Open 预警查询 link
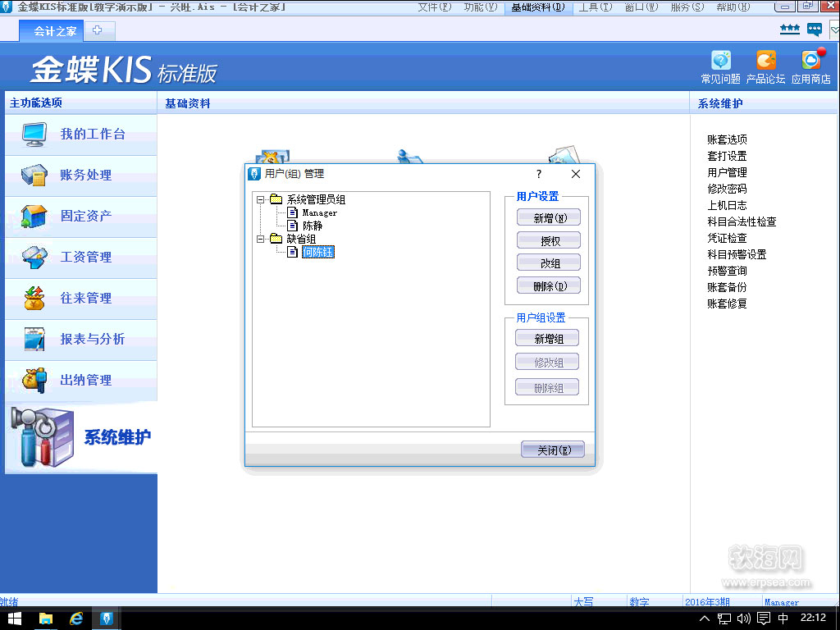Screen dimensions: 840x630 tap(727, 271)
